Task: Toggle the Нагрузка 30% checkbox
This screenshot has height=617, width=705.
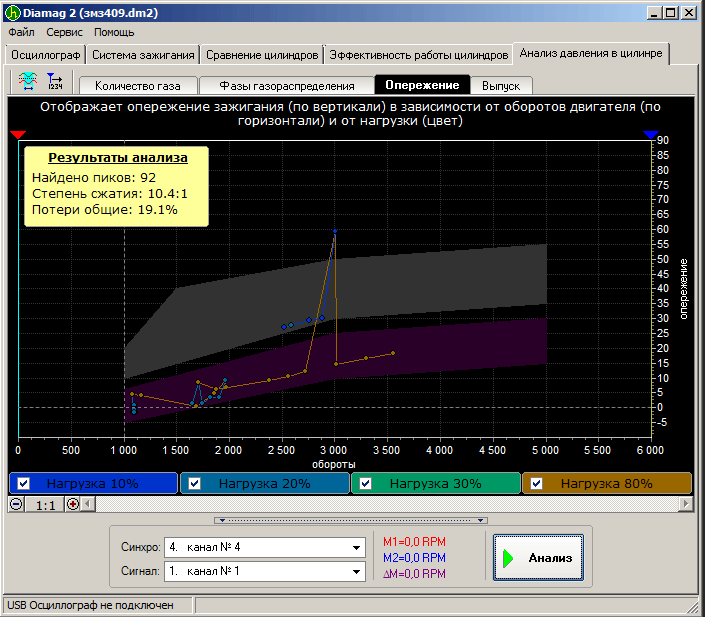Action: tap(366, 483)
